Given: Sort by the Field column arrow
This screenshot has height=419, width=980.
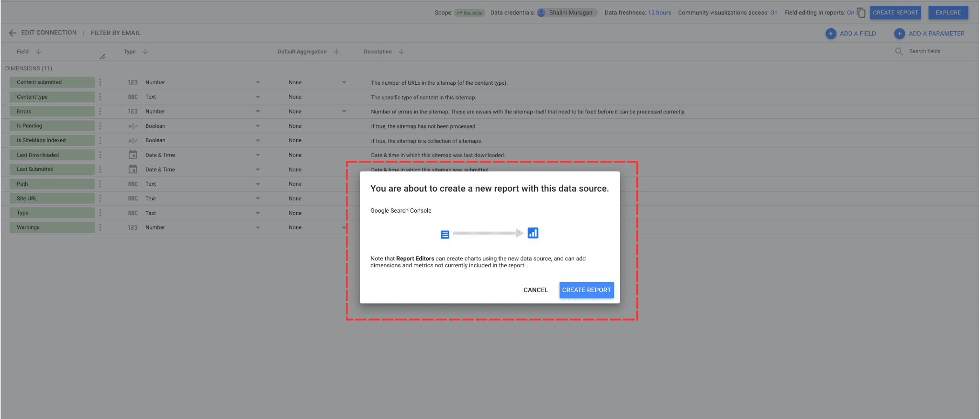Looking at the screenshot, I should click(x=38, y=52).
